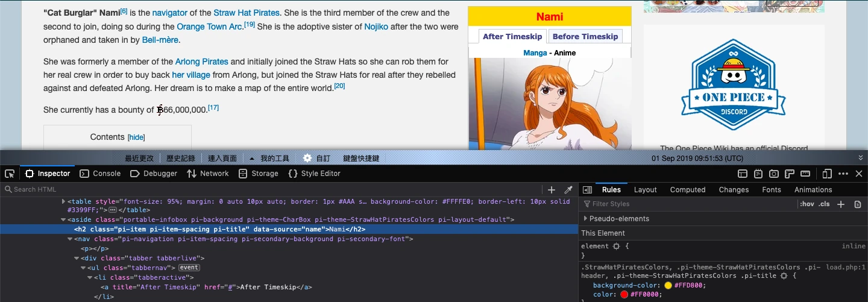Toggle Responsive Design Mode
The width and height of the screenshot is (868, 302).
pyautogui.click(x=827, y=174)
